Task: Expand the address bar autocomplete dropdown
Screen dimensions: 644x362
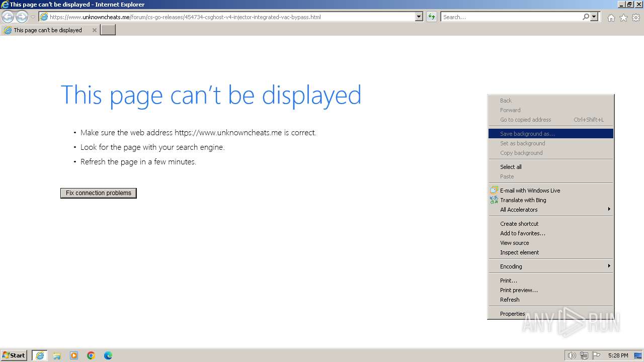Action: [x=419, y=17]
